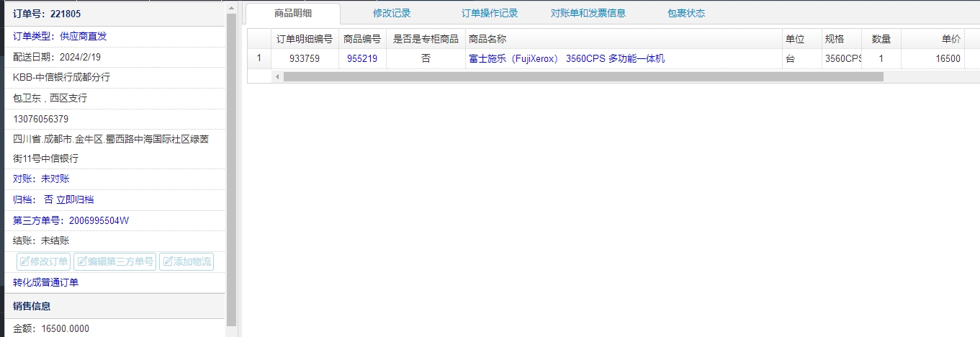This screenshot has height=337, width=980.
Task: Click the 3560CPS specification cell
Action: (x=842, y=59)
